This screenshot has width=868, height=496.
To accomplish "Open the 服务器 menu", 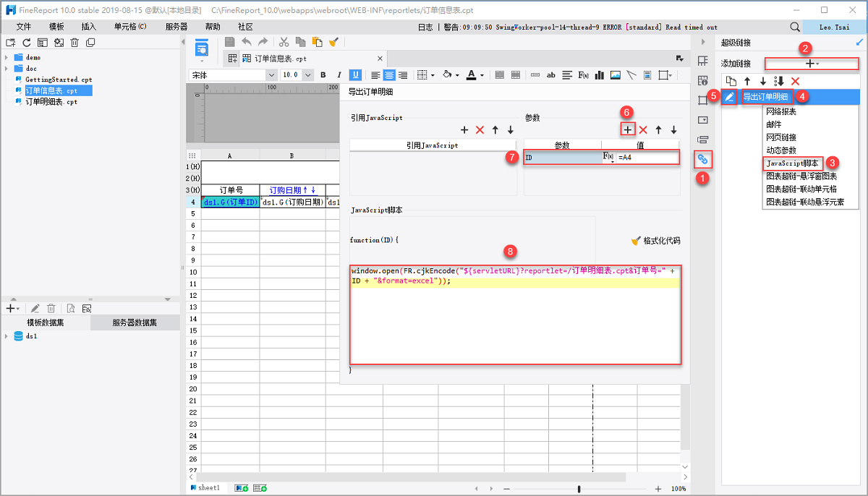I will tap(176, 27).
